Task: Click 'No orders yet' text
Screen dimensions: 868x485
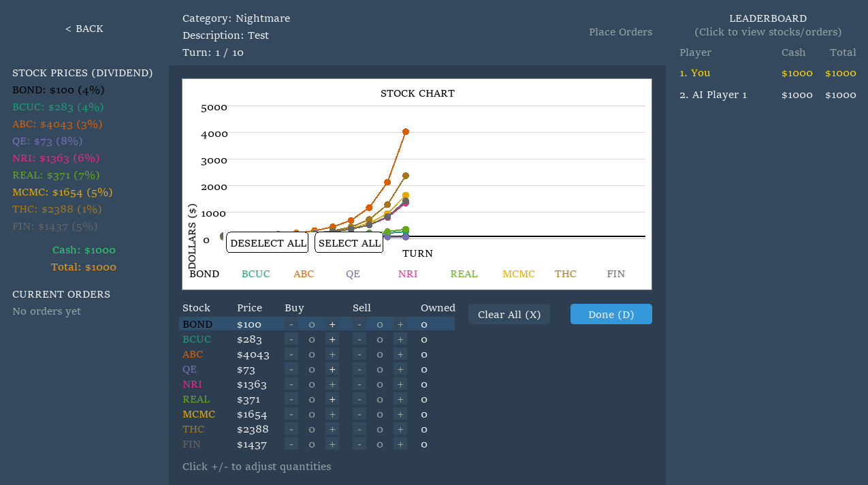Action: pyautogui.click(x=46, y=311)
